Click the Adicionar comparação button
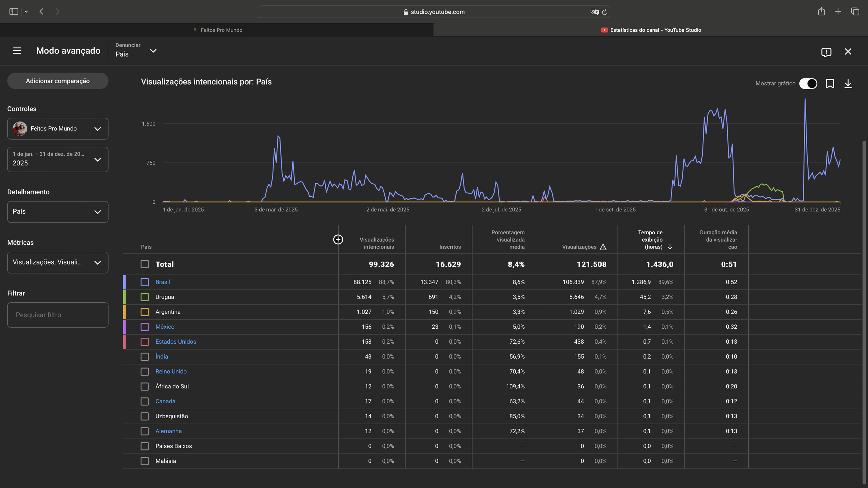This screenshot has width=868, height=488. pos(58,81)
